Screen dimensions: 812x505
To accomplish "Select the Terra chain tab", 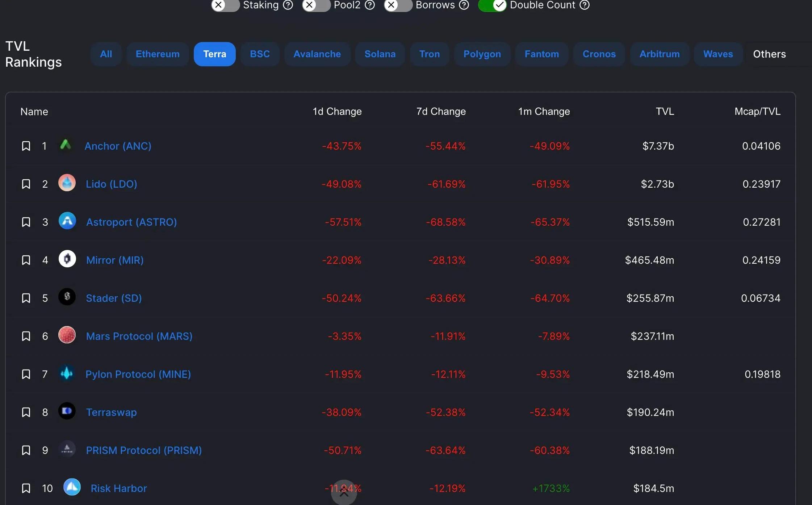I will (x=215, y=54).
